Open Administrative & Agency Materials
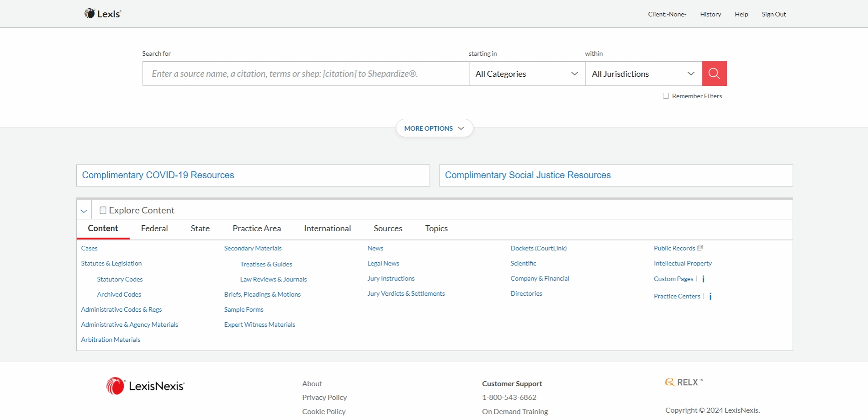 129,324
